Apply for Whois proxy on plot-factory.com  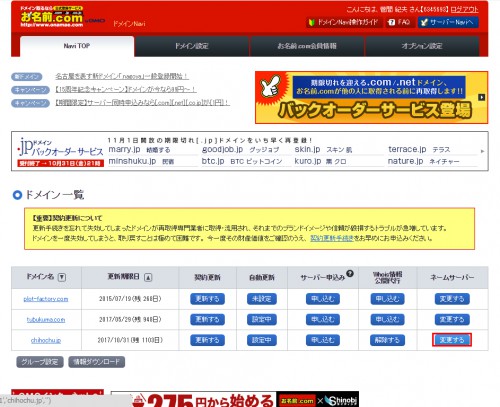[x=387, y=299]
